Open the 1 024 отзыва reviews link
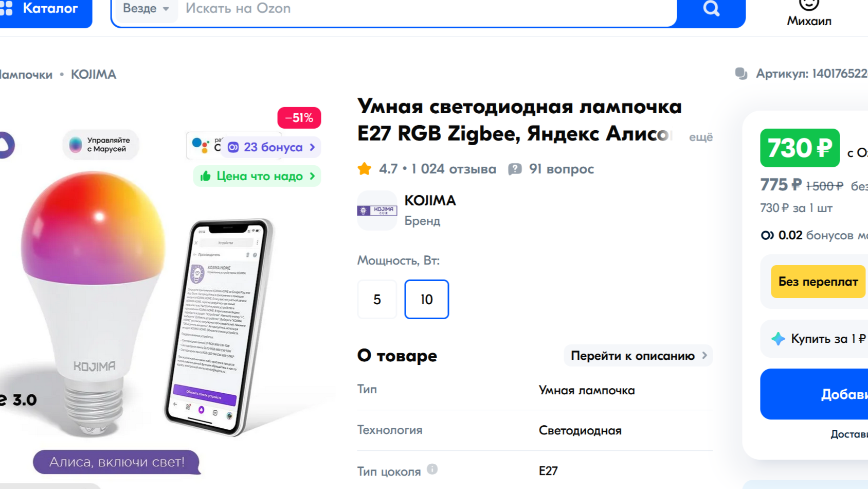The image size is (868, 489). (454, 169)
